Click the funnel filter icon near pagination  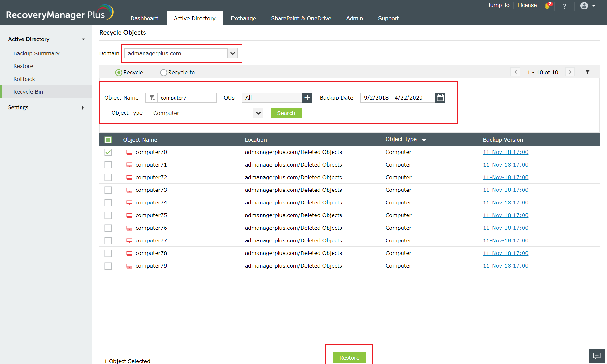click(x=587, y=72)
